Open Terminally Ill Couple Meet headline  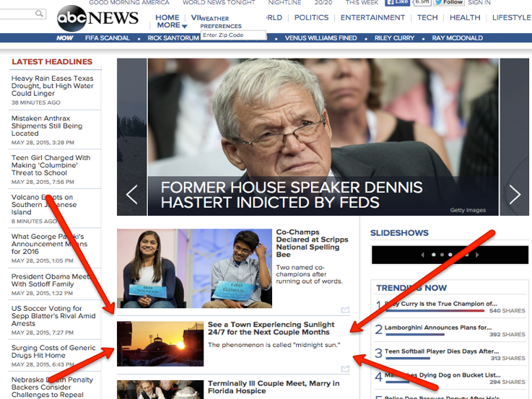[274, 387]
